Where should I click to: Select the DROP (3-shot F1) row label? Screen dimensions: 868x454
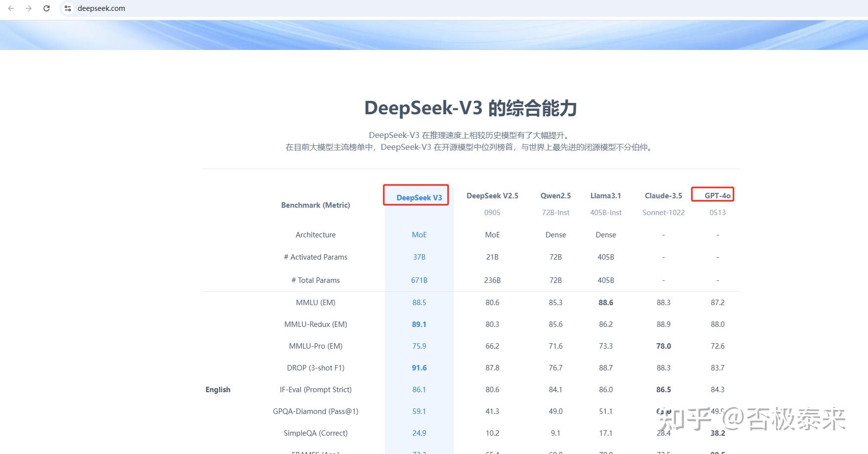click(316, 367)
